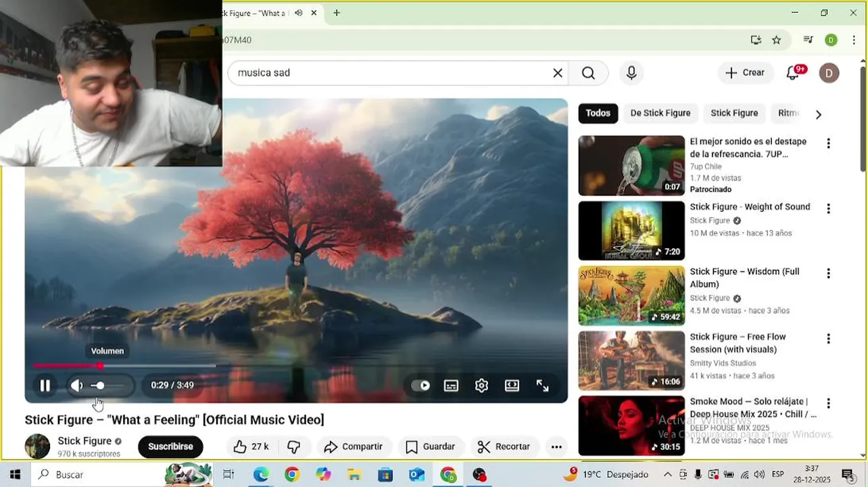The image size is (868, 487).
Task: Open options for the 7UP ad
Action: coord(828,143)
